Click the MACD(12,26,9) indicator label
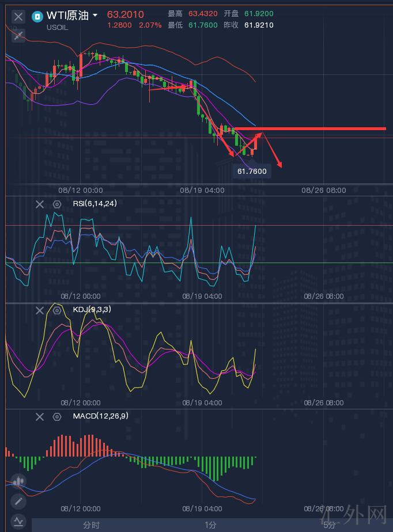The width and height of the screenshot is (393, 532). click(100, 416)
